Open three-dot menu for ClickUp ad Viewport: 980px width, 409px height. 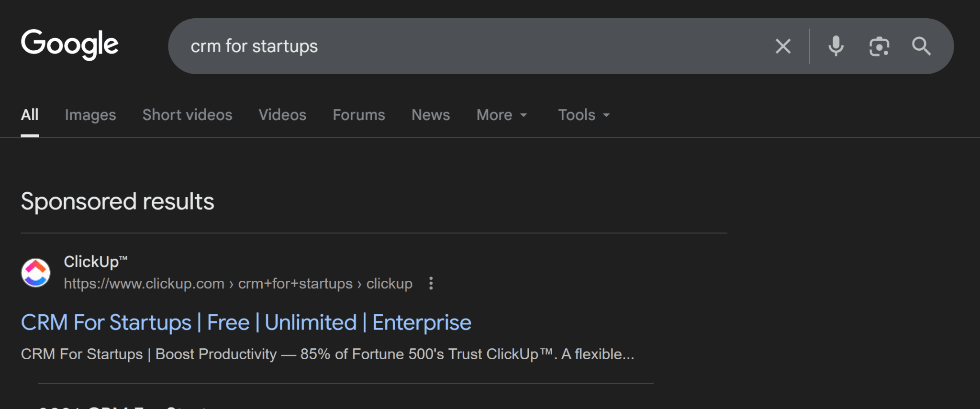pyautogui.click(x=431, y=283)
